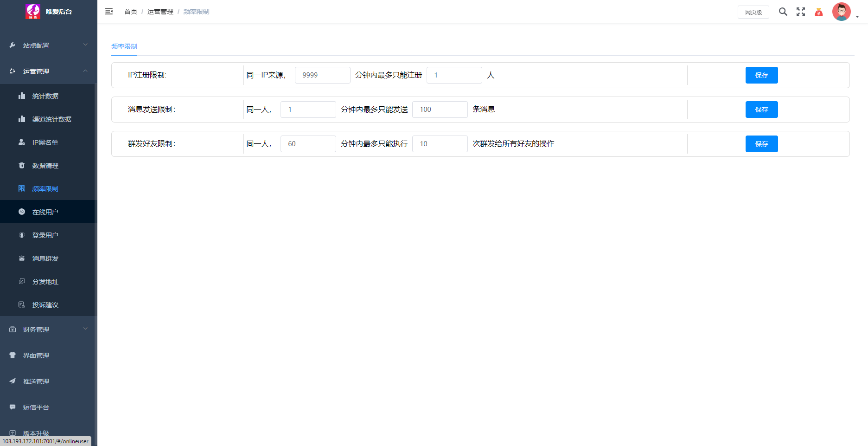Click the sidebar collapse hamburger icon

(109, 12)
